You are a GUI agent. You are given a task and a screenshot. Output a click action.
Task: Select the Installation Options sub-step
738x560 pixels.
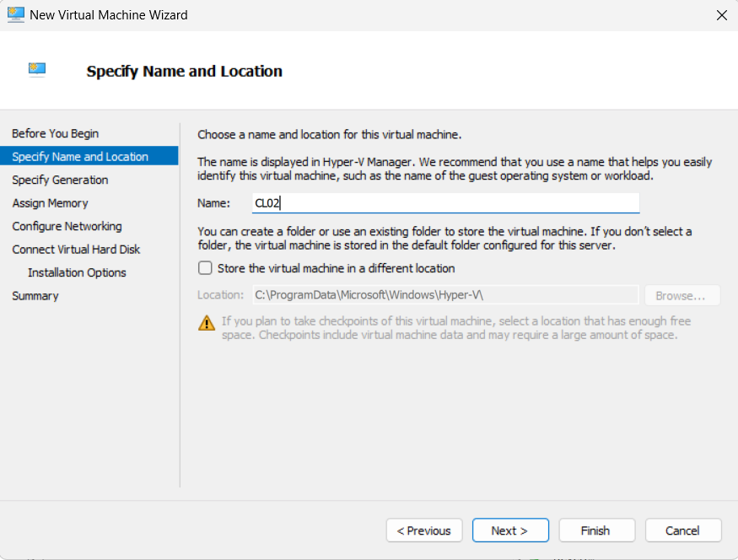(x=77, y=272)
